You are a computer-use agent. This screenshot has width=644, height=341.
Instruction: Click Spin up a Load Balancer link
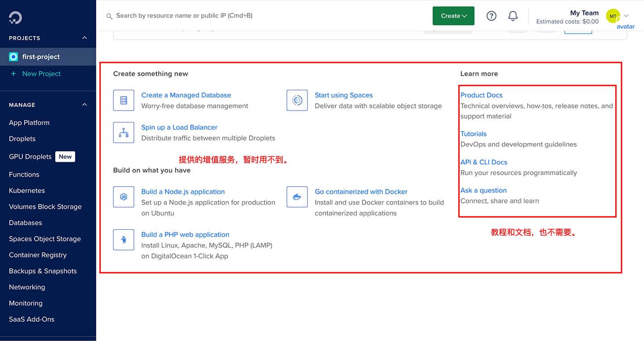(x=179, y=127)
